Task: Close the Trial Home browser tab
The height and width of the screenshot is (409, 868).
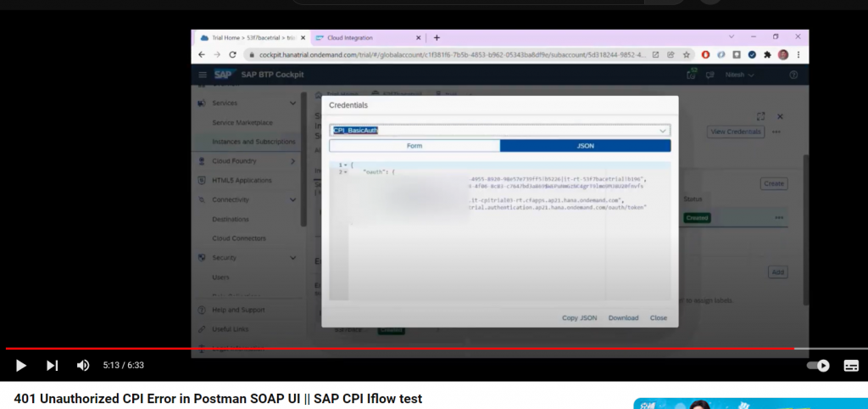Action: click(303, 37)
